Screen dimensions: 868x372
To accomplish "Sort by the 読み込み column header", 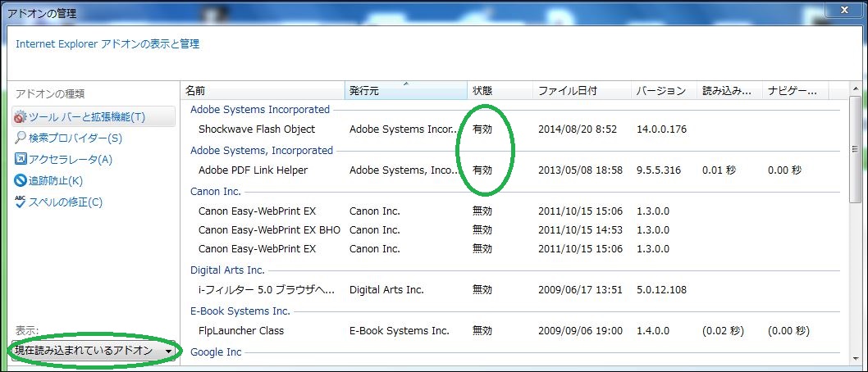I will 729,91.
